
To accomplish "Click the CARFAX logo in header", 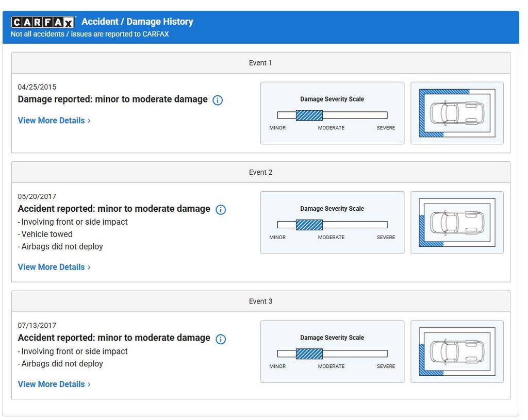I will [43, 22].
